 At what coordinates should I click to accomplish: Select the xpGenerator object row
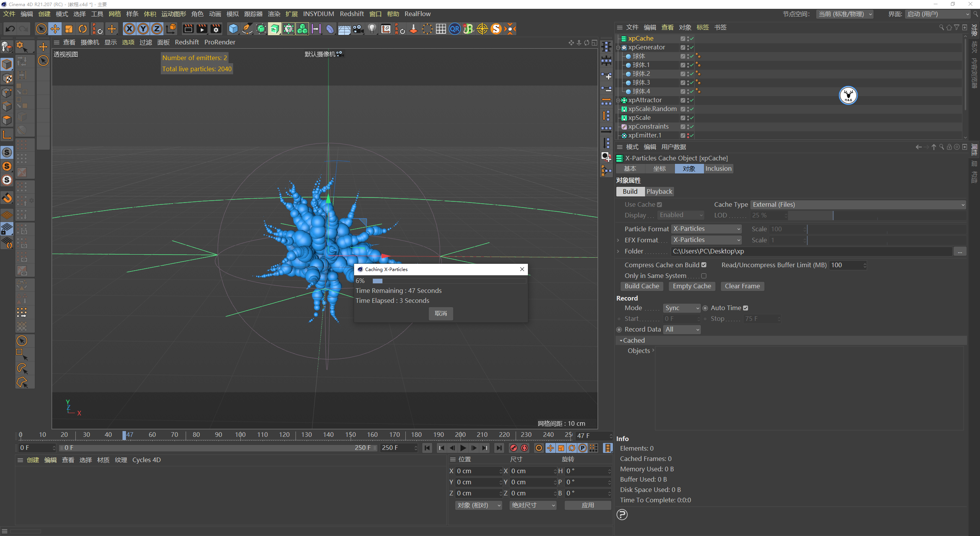click(647, 47)
